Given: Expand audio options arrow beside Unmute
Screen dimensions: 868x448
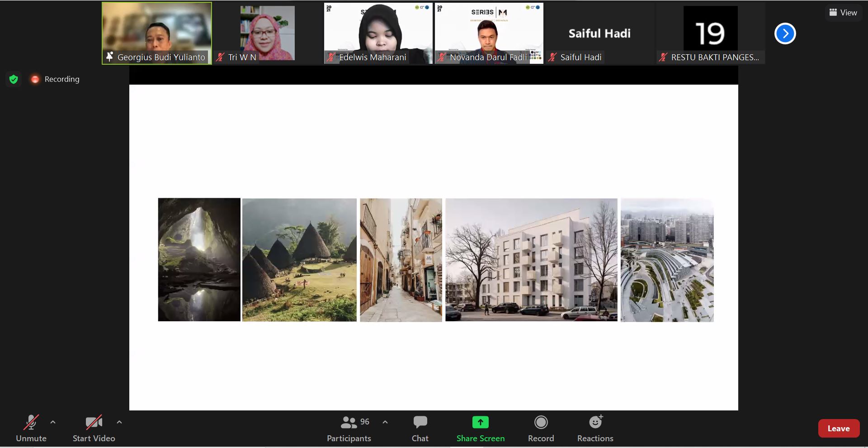Looking at the screenshot, I should tap(53, 422).
